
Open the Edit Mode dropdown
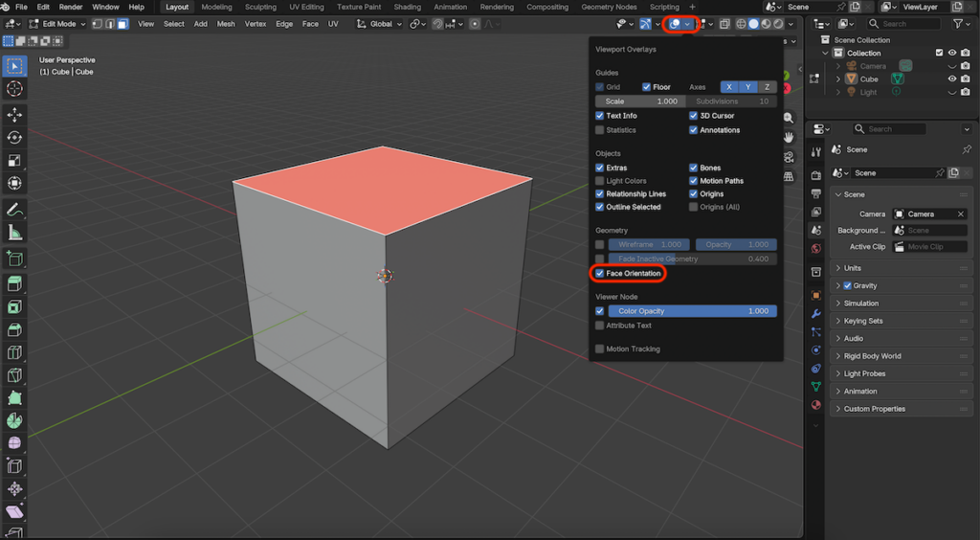click(57, 24)
